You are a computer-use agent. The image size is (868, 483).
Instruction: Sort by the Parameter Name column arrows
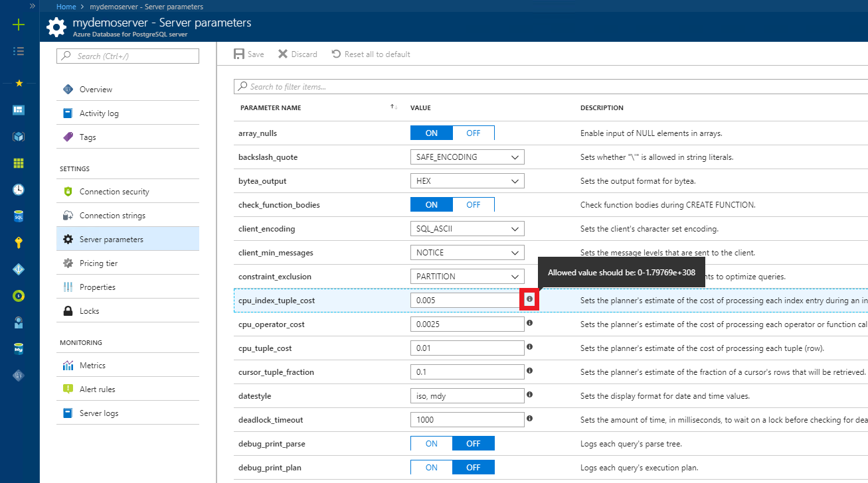coord(393,107)
